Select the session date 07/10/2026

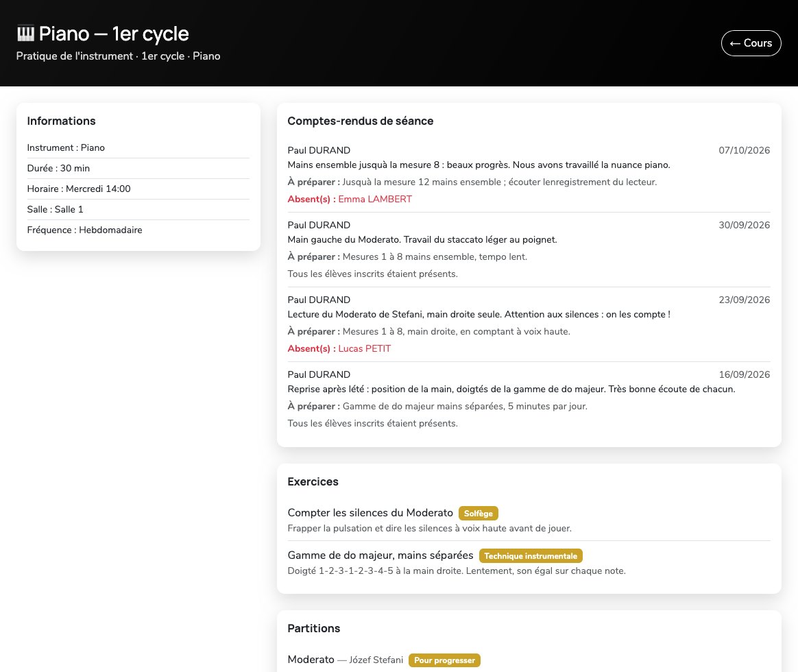point(744,150)
